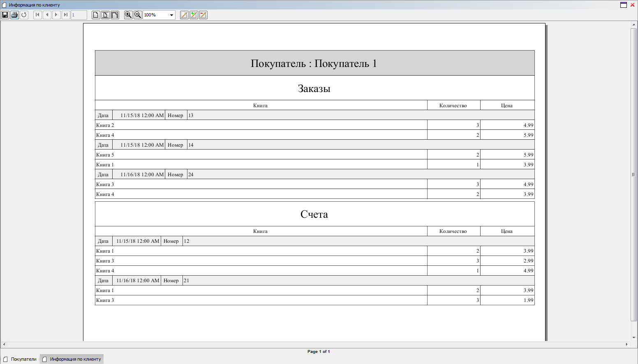Zoom out with the magnifier minus icon

pyautogui.click(x=138, y=15)
